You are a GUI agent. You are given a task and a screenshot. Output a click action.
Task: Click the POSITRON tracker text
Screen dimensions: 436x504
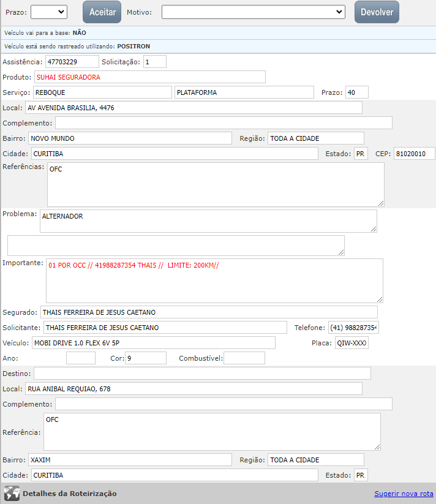[x=133, y=47]
